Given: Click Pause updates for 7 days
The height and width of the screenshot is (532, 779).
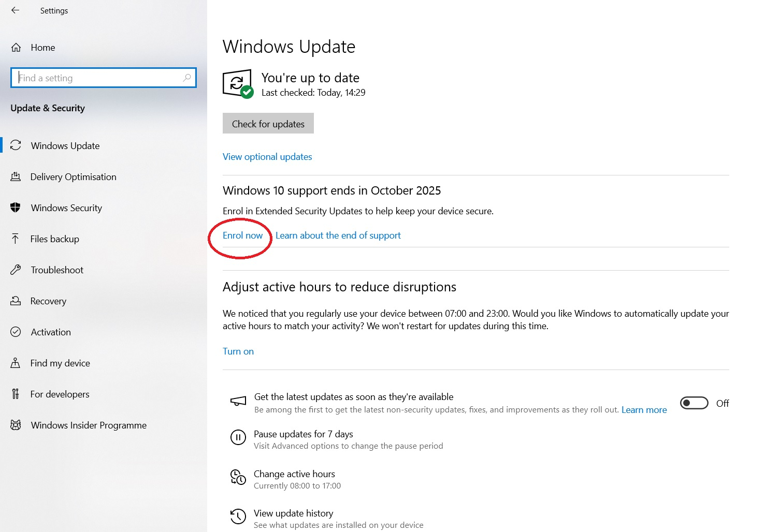Looking at the screenshot, I should click(303, 434).
